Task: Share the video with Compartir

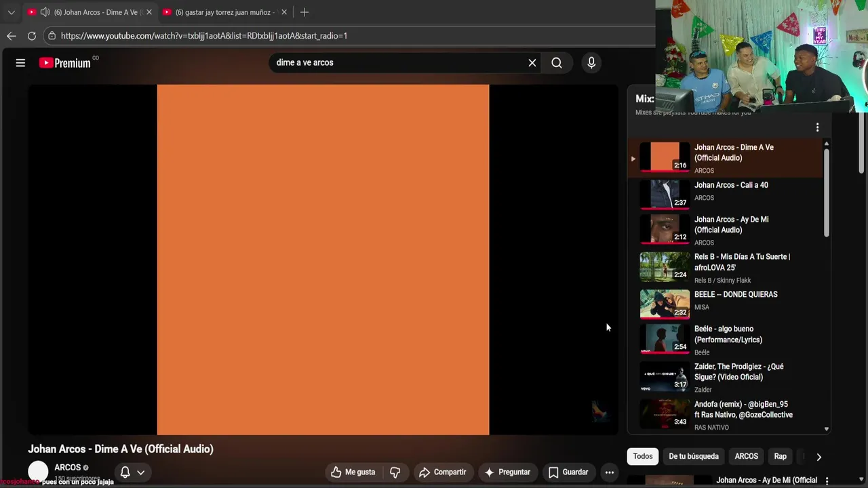Action: coord(442,472)
